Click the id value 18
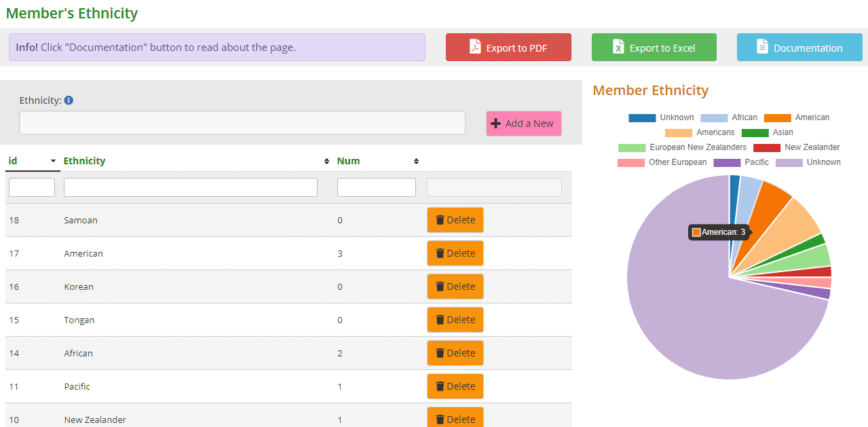This screenshot has width=868, height=427. pos(14,220)
